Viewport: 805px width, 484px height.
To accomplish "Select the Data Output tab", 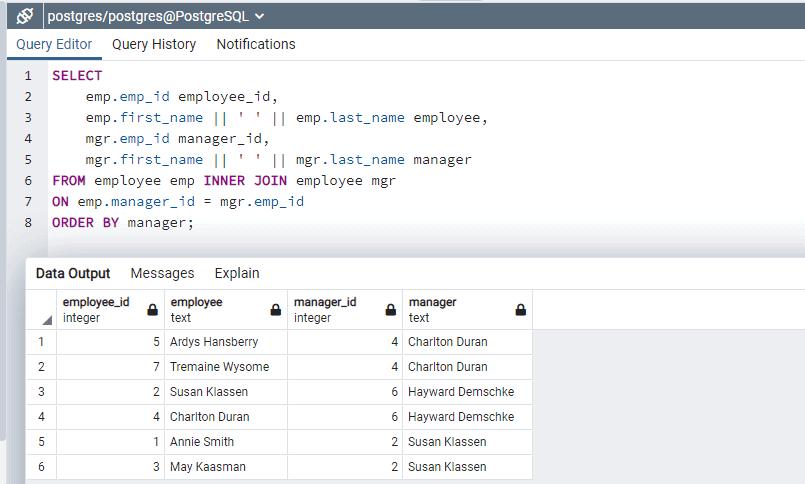I will (73, 273).
